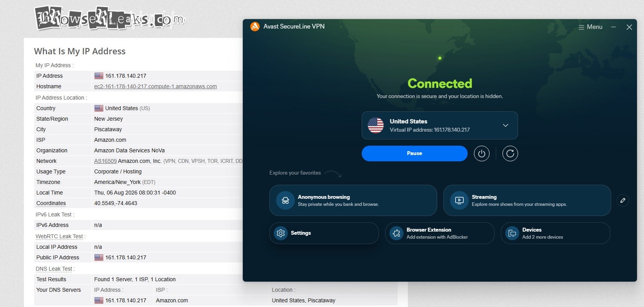644x307 pixels.
Task: Click the 'New Jersey' state value
Action: (108, 119)
